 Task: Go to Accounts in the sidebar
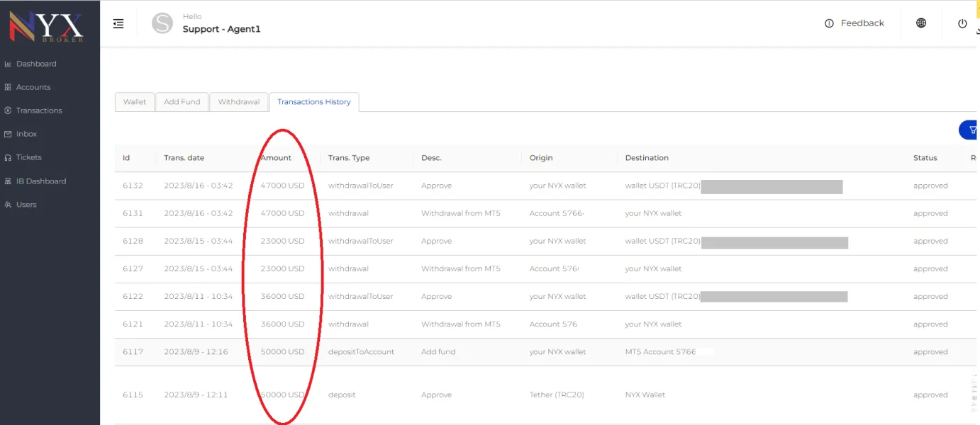(x=33, y=87)
